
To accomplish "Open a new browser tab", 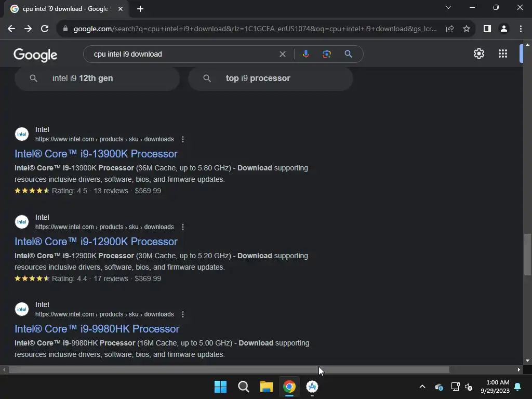I will click(140, 9).
